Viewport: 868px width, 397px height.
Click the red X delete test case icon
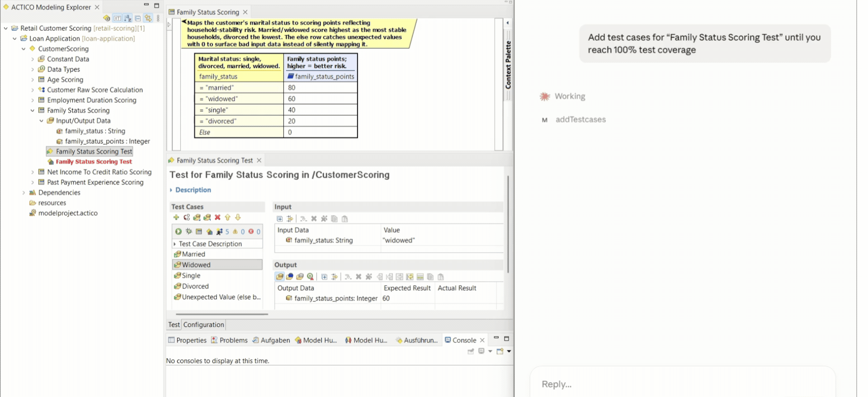[x=217, y=217]
